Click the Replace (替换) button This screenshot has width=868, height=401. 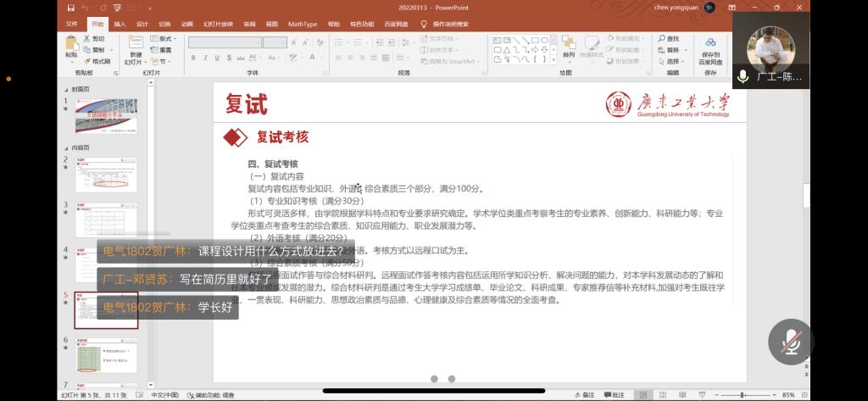click(x=671, y=50)
